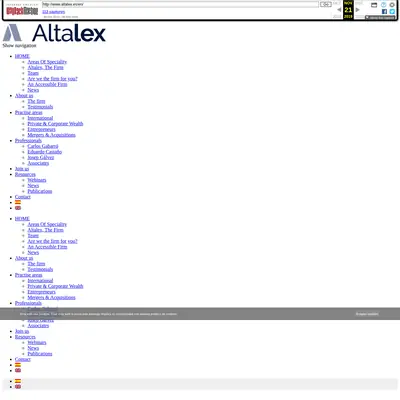This screenshot has width=400, height=400.
Task: Open Carlos Gabarró in the upper menu
Action: tap(43, 146)
